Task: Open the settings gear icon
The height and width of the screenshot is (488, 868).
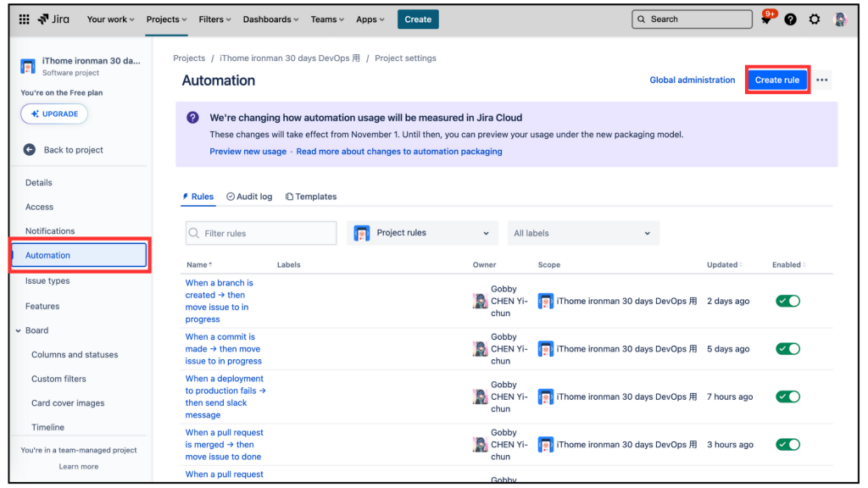Action: pos(815,19)
